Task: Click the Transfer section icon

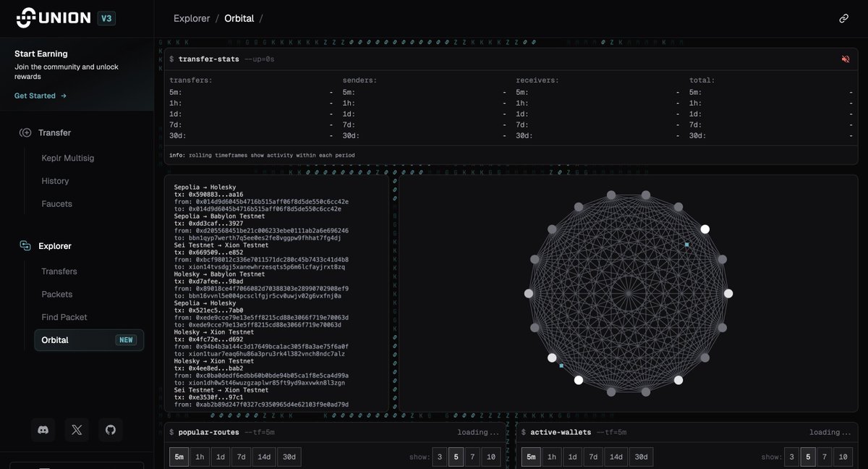Action: click(x=25, y=132)
